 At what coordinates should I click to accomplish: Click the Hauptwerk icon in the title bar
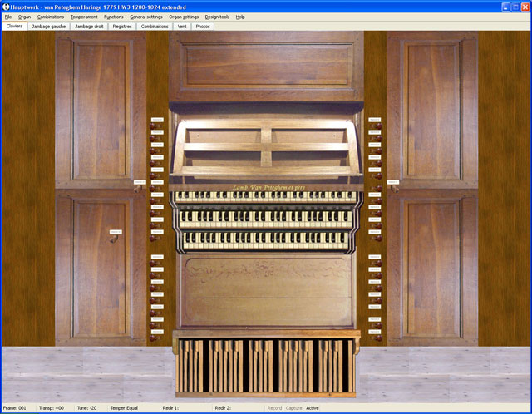point(6,6)
